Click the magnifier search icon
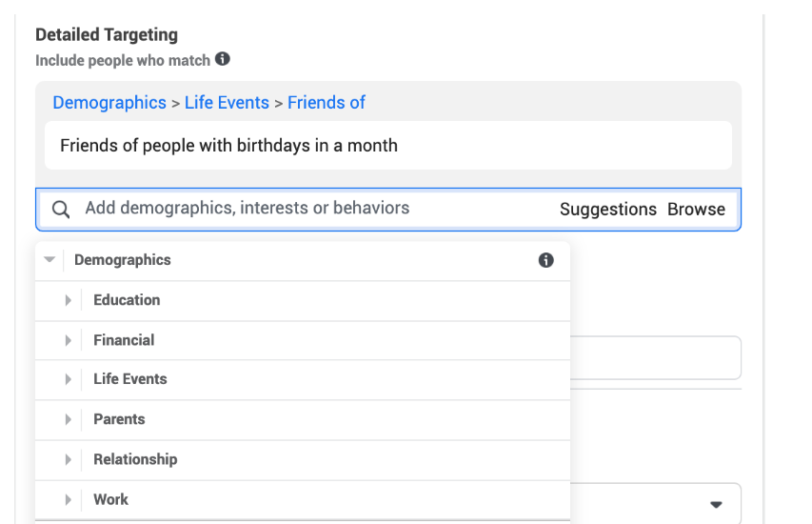Viewport: 812px width, 524px height. [61, 210]
